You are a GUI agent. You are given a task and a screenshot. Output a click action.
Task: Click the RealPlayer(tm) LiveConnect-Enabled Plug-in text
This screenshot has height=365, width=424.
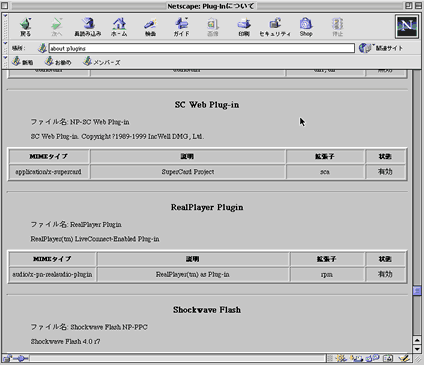(x=95, y=239)
